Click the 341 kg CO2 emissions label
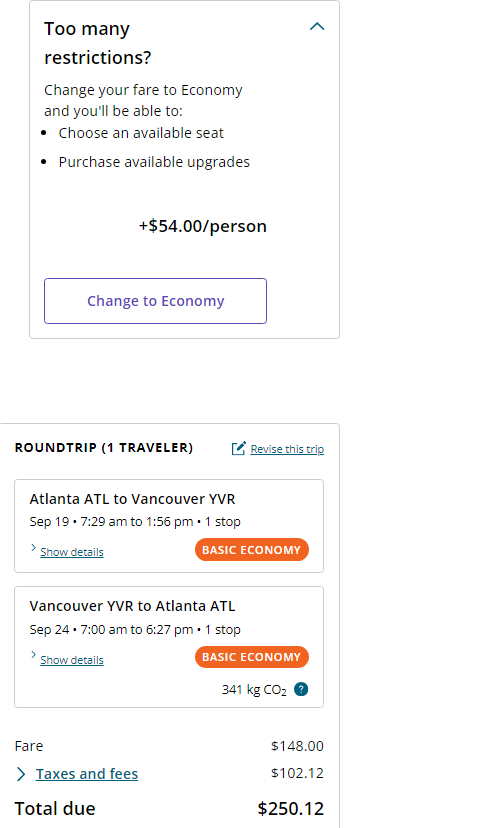Image resolution: width=500 pixels, height=828 pixels. [254, 690]
